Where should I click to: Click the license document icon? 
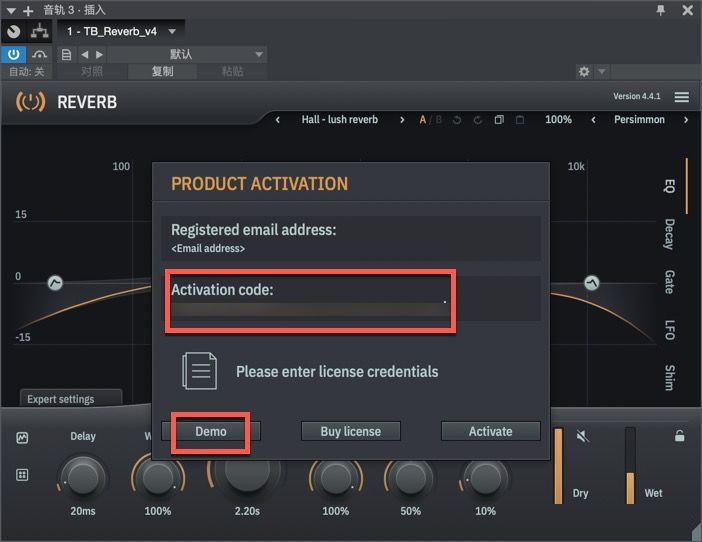coord(200,371)
